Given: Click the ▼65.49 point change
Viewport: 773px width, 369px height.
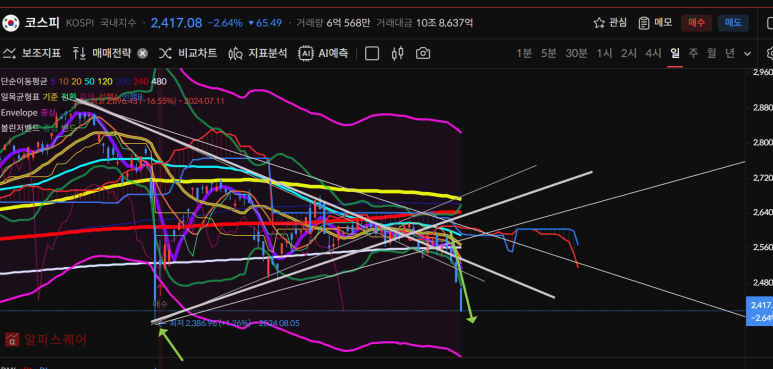Looking at the screenshot, I should tap(265, 23).
